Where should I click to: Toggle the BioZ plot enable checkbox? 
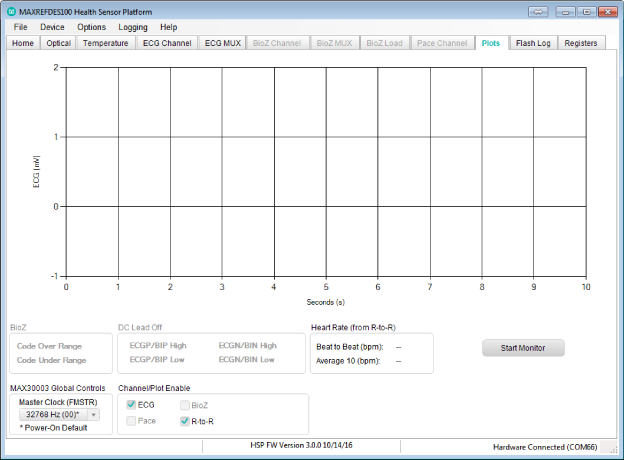[x=185, y=405]
